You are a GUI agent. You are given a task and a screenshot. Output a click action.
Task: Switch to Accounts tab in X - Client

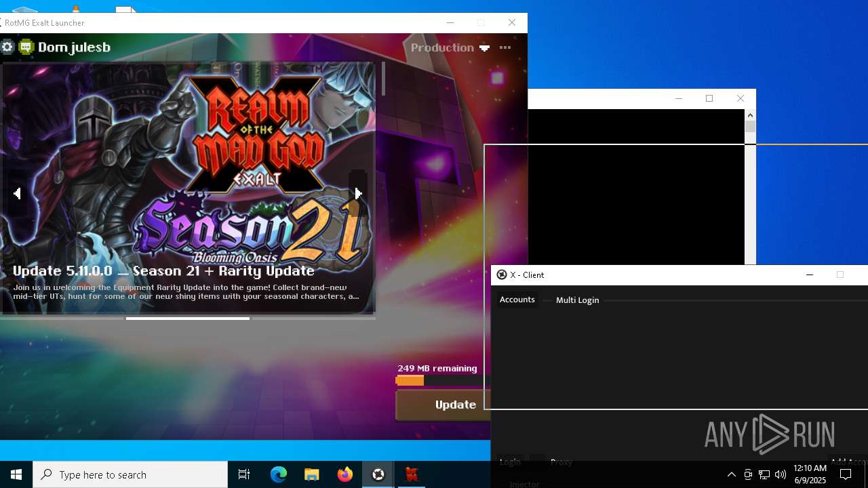click(517, 300)
